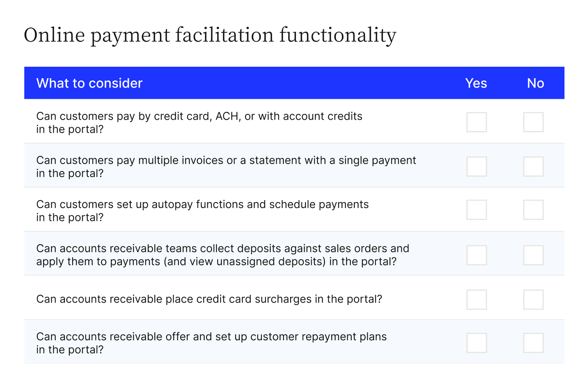Click the "What to consider" column header
588x387 pixels.
click(x=89, y=83)
